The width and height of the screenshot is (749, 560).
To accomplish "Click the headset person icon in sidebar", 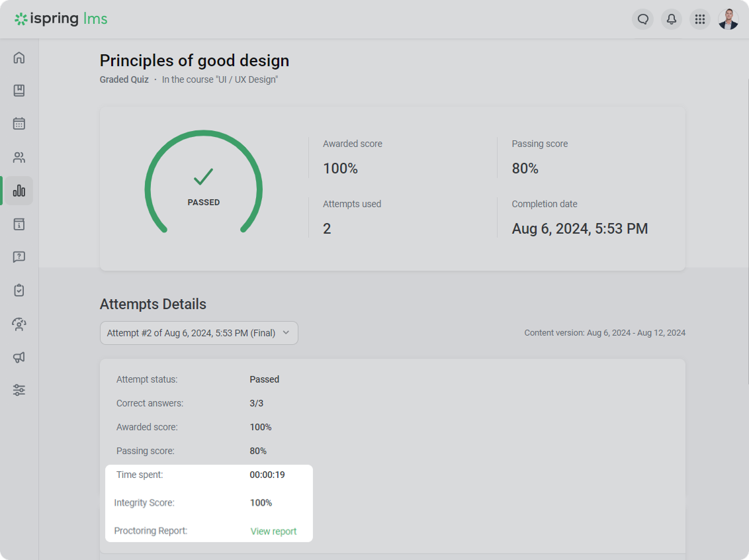I will (19, 324).
